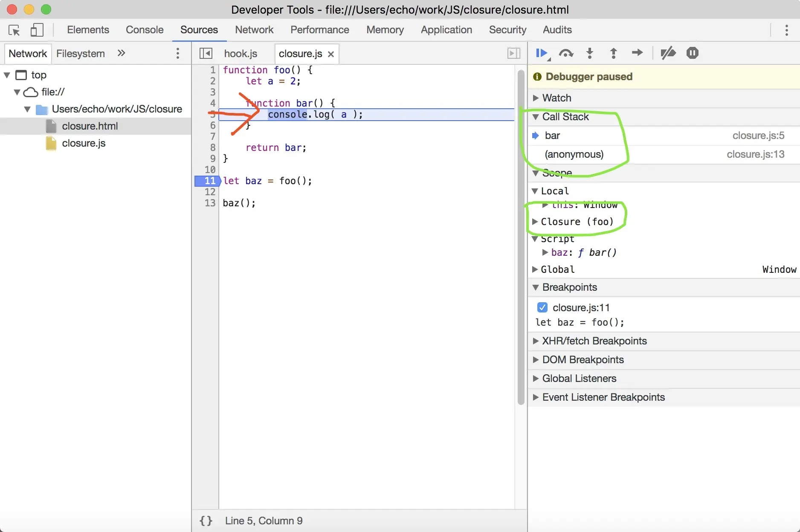The height and width of the screenshot is (532, 800).
Task: Select the bar call stack frame
Action: (x=664, y=136)
